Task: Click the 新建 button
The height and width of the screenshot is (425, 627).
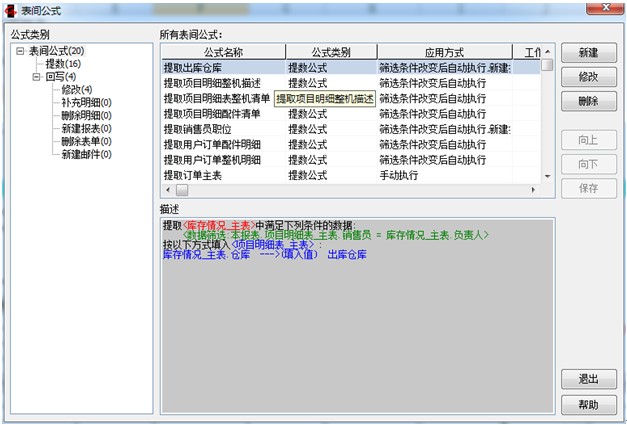Action: tap(588, 52)
